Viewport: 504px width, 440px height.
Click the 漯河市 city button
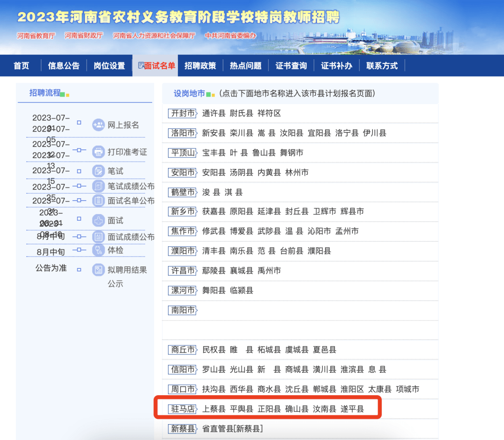(x=182, y=291)
